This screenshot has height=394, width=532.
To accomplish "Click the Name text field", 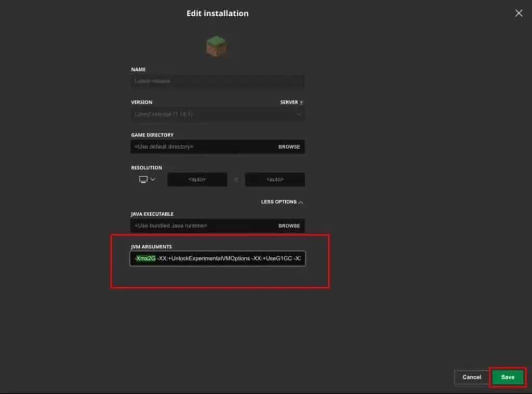I will point(217,81).
